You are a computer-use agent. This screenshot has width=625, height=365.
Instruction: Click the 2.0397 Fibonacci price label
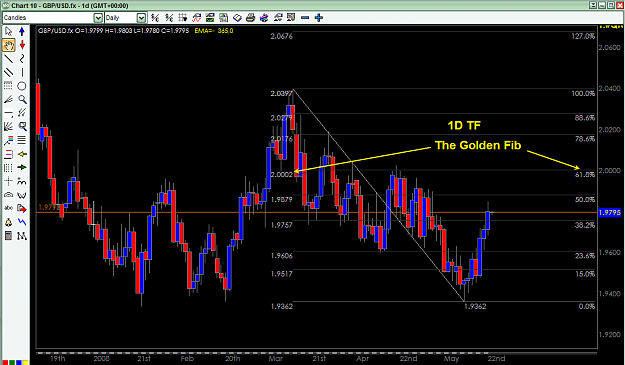[x=281, y=93]
